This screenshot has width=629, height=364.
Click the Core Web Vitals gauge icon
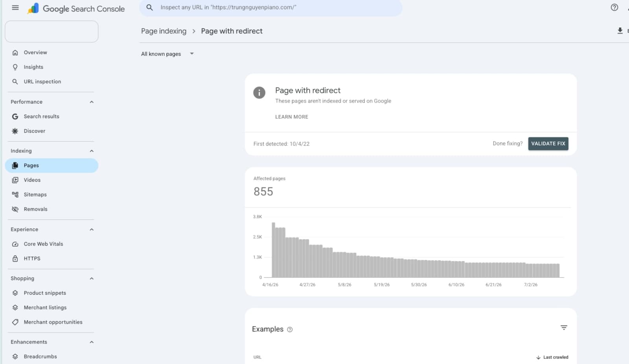(15, 244)
